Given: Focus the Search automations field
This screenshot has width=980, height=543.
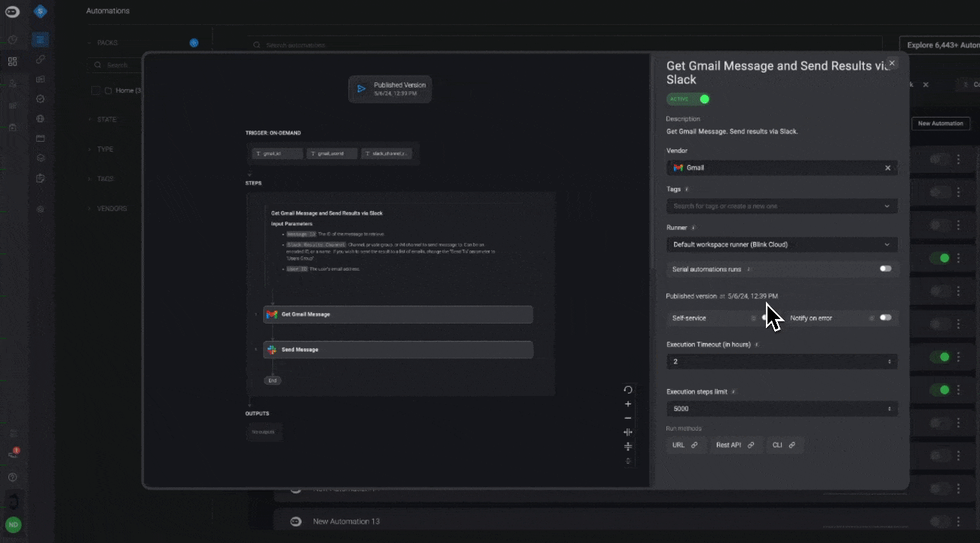Looking at the screenshot, I should click(x=565, y=45).
